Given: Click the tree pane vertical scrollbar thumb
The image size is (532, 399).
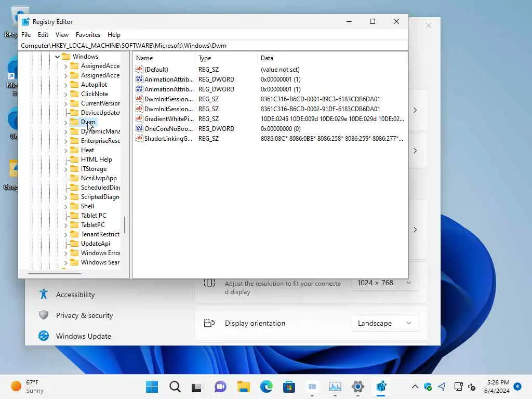Looking at the screenshot, I should coord(125,225).
